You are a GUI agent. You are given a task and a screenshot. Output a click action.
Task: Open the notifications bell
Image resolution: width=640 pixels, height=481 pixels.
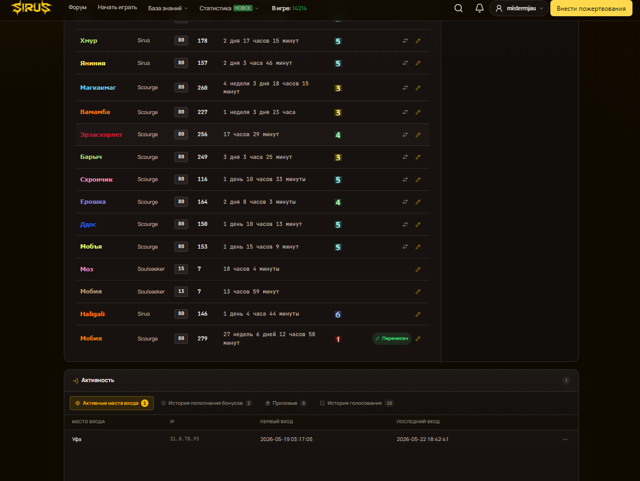(480, 8)
